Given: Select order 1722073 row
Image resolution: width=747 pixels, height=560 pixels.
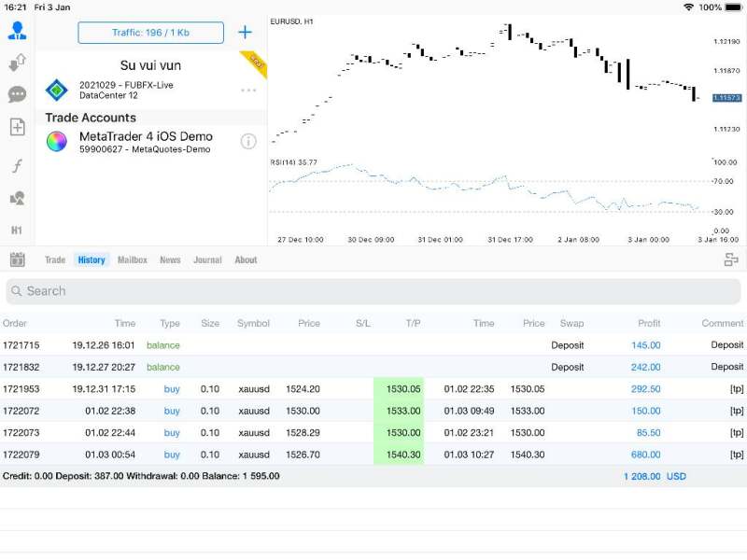Looking at the screenshot, I should click(373, 433).
